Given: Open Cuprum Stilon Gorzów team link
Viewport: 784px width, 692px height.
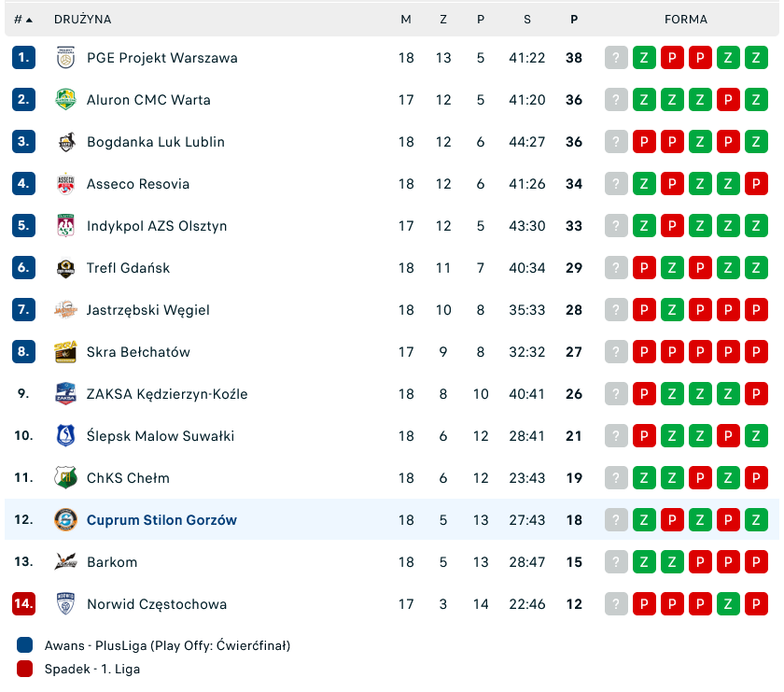Looking at the screenshot, I should click(x=161, y=520).
